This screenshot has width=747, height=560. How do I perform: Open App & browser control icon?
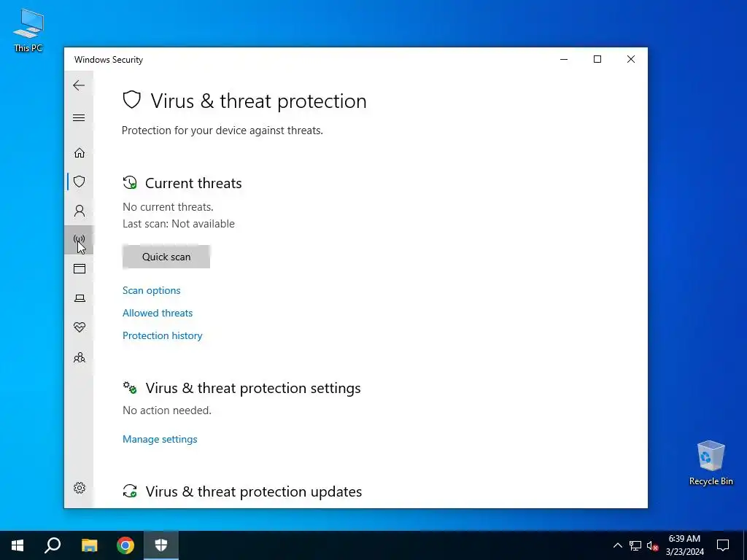click(79, 269)
